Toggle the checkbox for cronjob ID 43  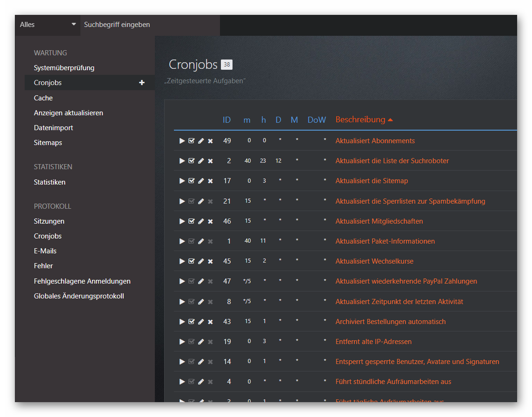[x=192, y=322]
